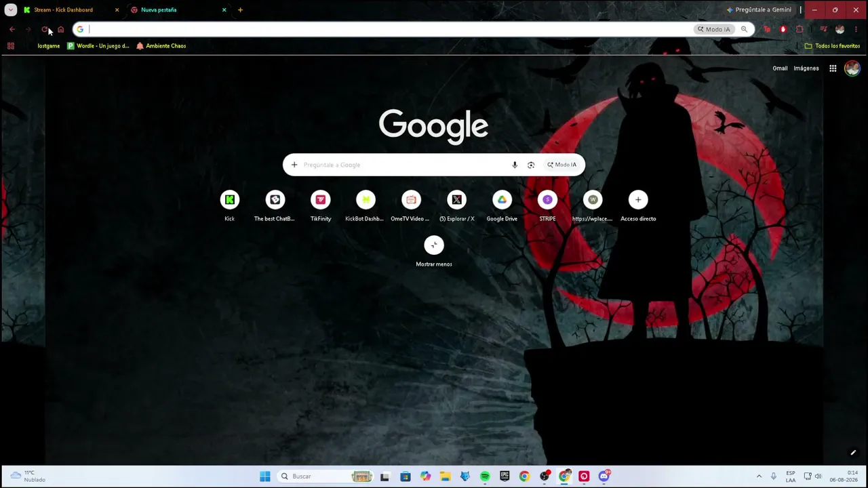Open the Windows Start menu

pyautogui.click(x=265, y=476)
